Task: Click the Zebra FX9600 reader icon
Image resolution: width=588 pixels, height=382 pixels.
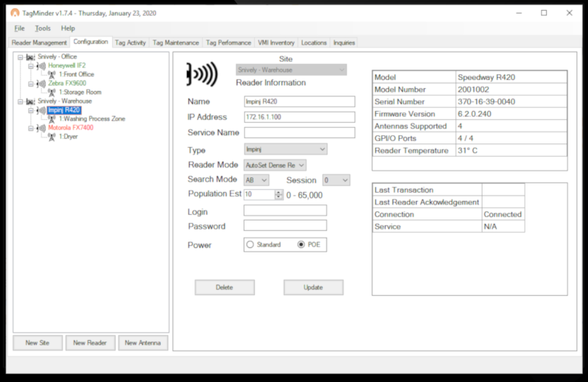Action: point(41,84)
